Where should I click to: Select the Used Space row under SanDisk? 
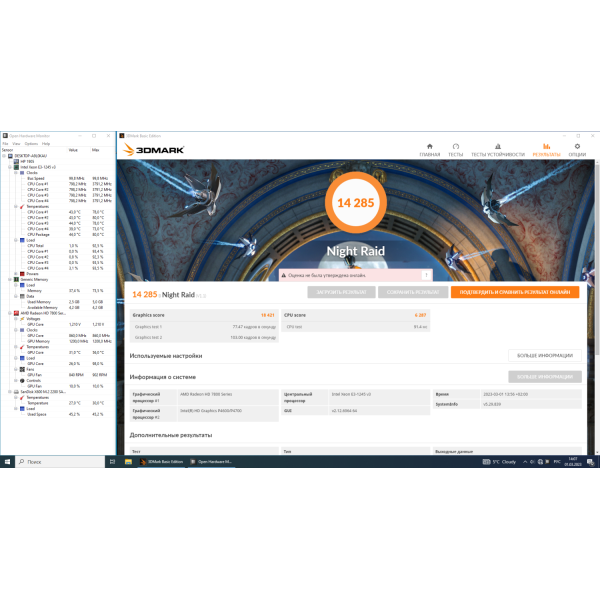(x=57, y=414)
